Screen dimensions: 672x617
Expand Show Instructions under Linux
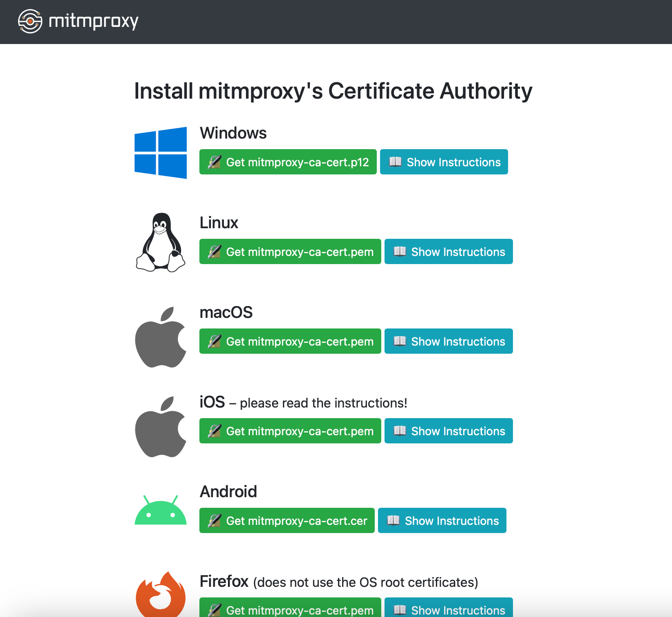[x=449, y=252]
